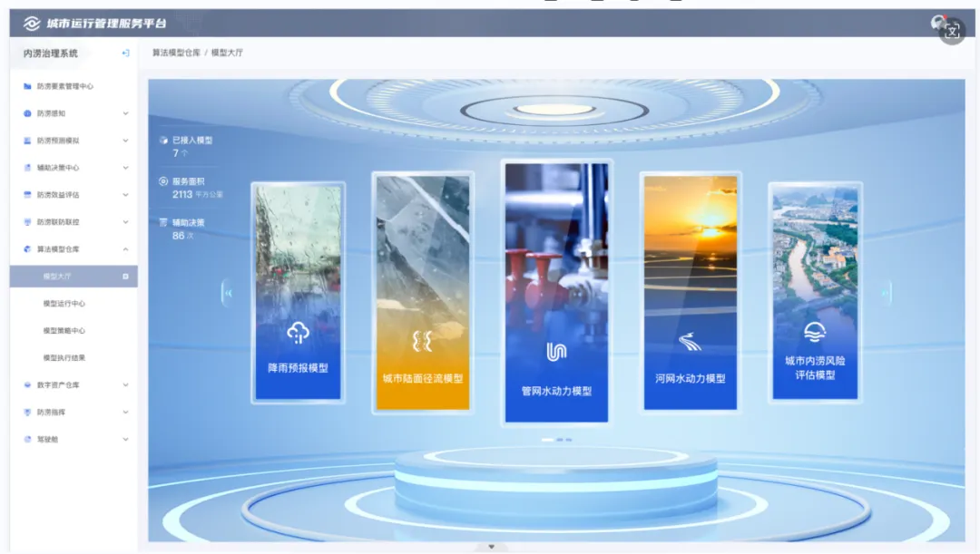Click the 内涝治理系统 sidebar title

[51, 53]
